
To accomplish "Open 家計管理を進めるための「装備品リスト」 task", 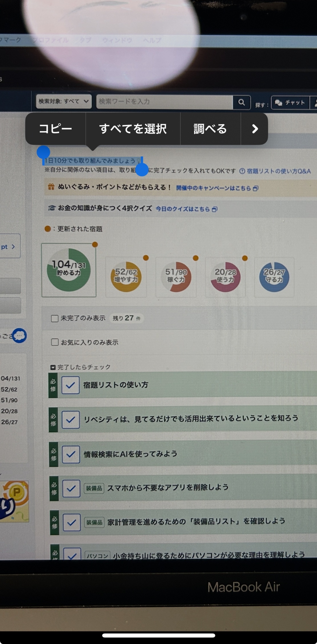I will pos(196,521).
